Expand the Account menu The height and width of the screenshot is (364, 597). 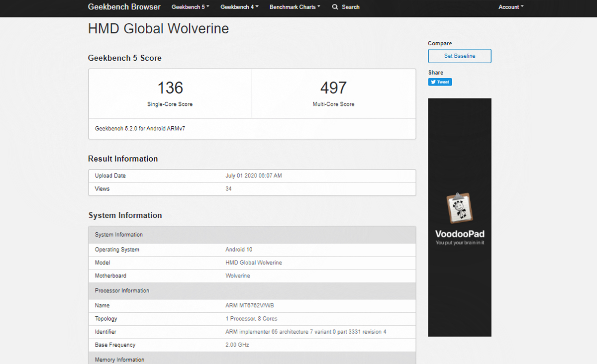point(510,7)
